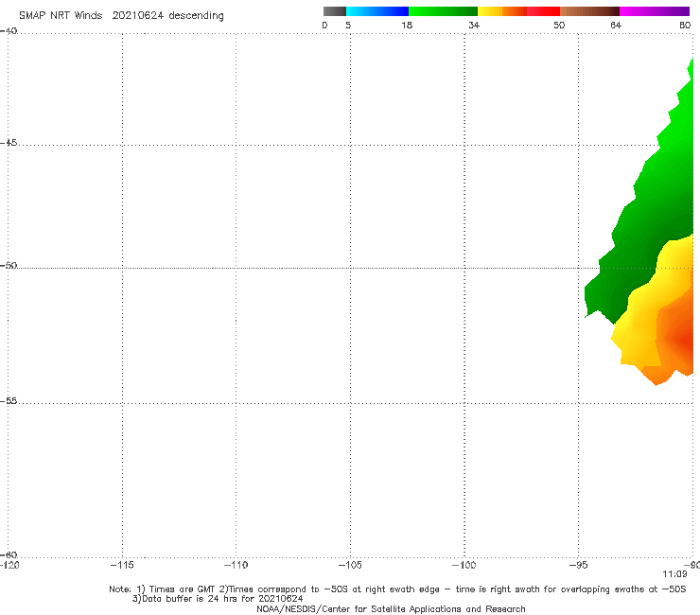Screen dimensions: 700x615
Task: Click the yellow wind region near -50 latitude
Action: (670, 264)
